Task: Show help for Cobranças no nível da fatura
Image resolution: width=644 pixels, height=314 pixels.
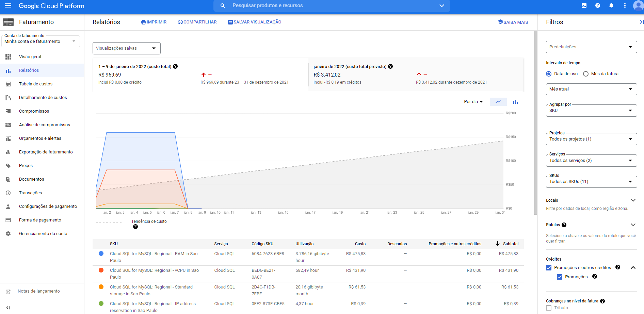Action: pyautogui.click(x=602, y=301)
